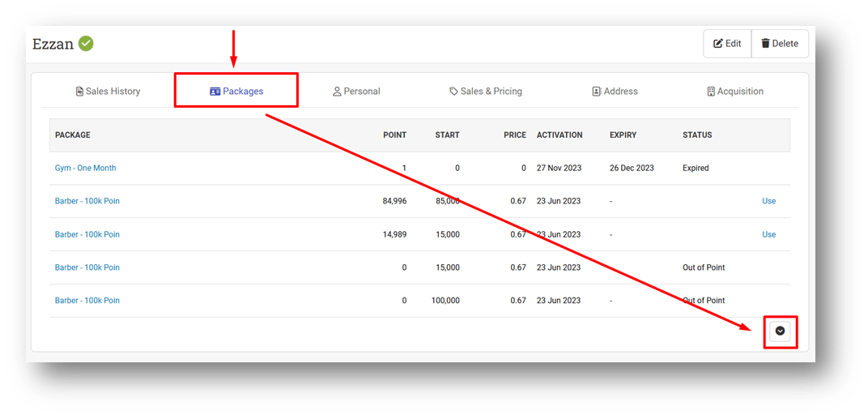Click the POINT column header
Screen dimensions: 868x415
click(394, 135)
